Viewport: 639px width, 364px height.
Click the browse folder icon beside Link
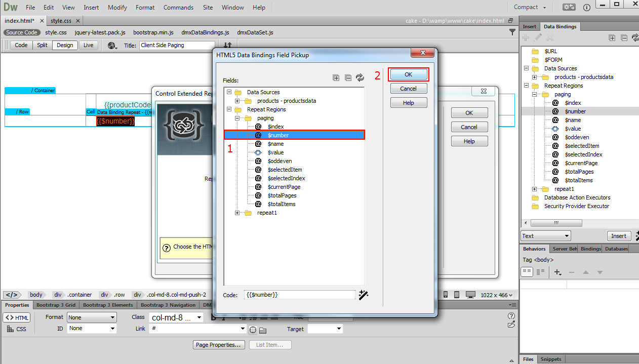point(263,330)
